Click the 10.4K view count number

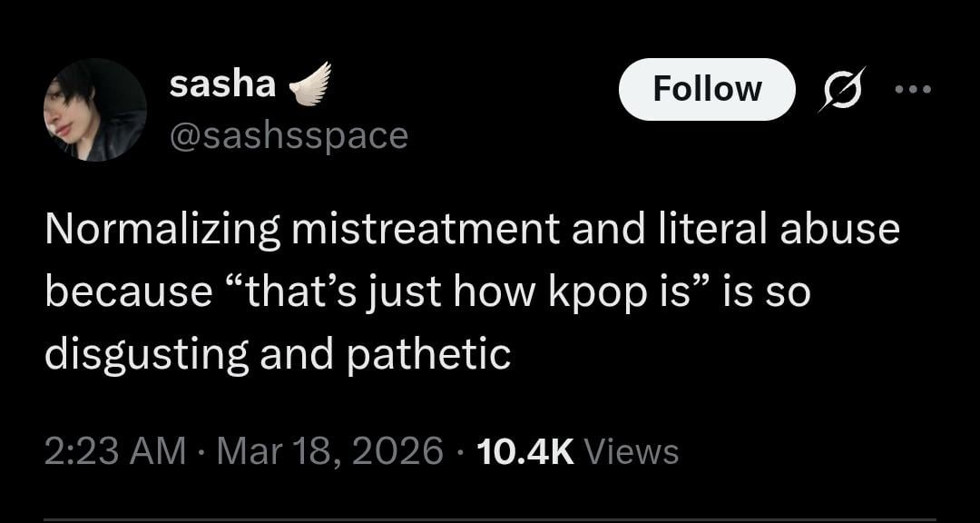pyautogui.click(x=525, y=451)
